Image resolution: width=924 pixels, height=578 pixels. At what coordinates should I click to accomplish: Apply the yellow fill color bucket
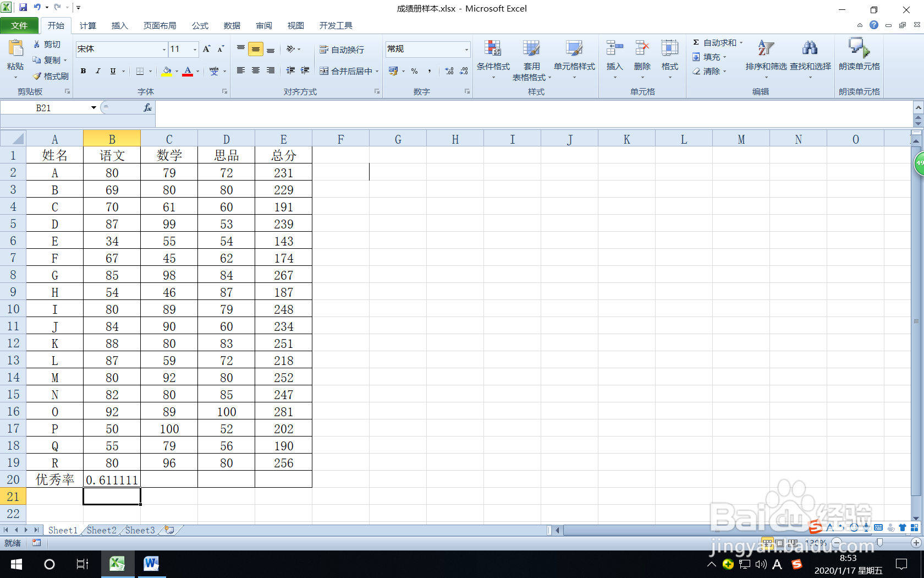click(167, 71)
